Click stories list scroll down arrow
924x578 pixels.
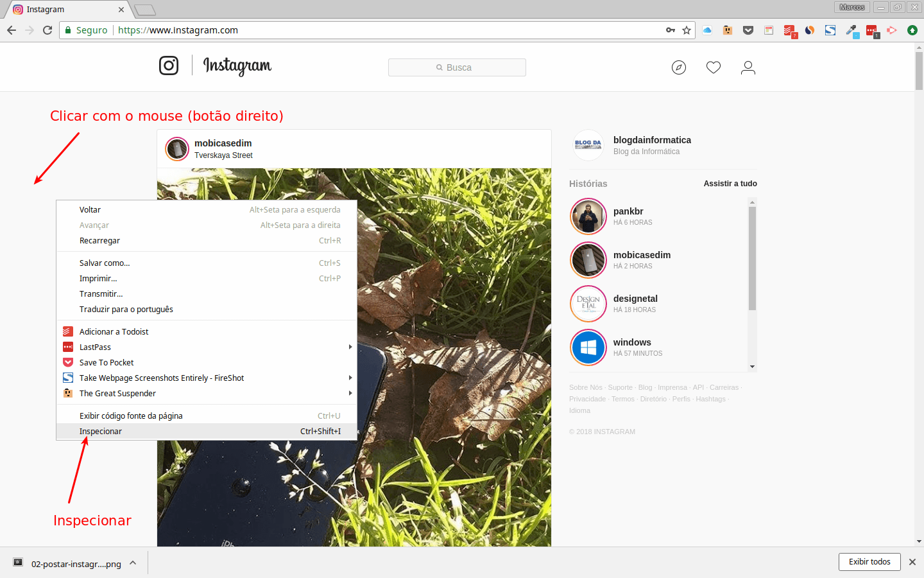(x=752, y=367)
